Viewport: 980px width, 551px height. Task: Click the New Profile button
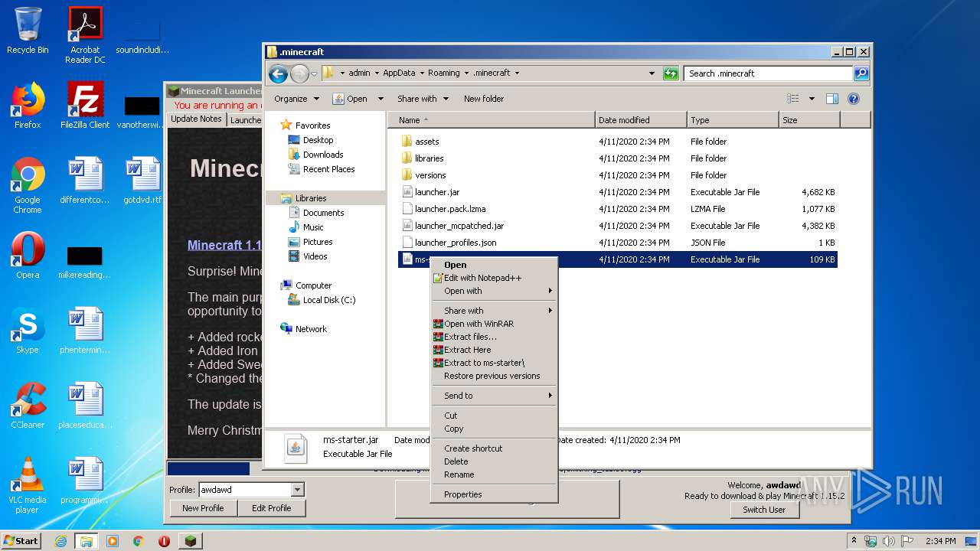pos(203,508)
